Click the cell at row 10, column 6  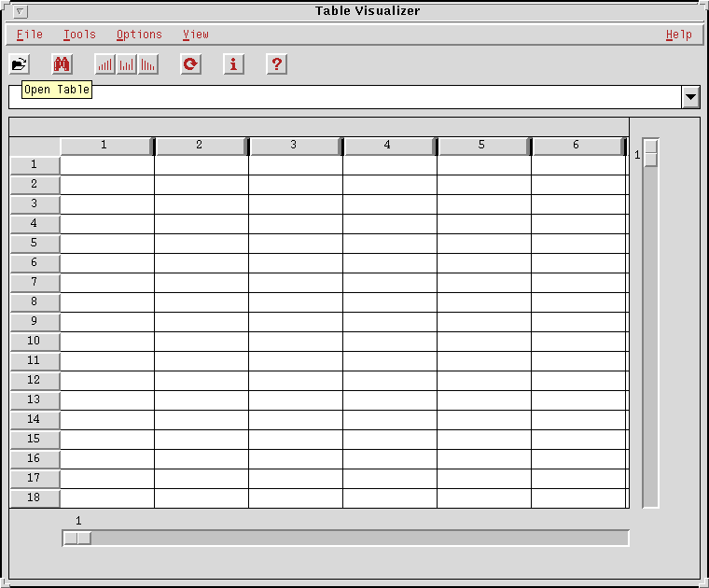pos(578,342)
